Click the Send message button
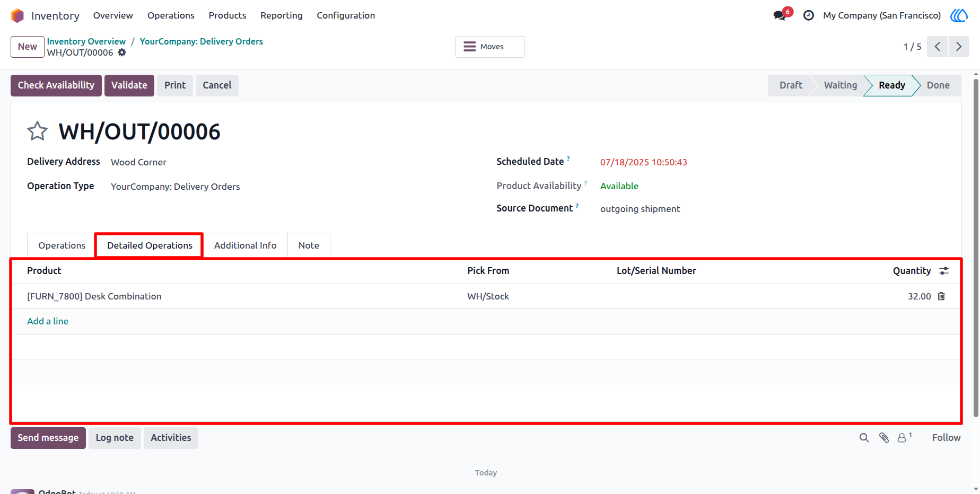This screenshot has height=494, width=980. pyautogui.click(x=48, y=438)
